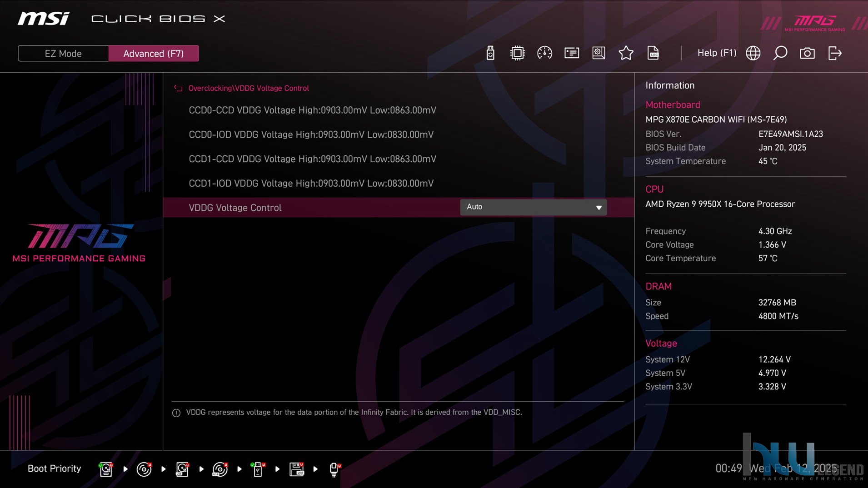Click the CCD0-CCD VDDG Voltage row
The width and height of the screenshot is (868, 488).
pos(312,110)
